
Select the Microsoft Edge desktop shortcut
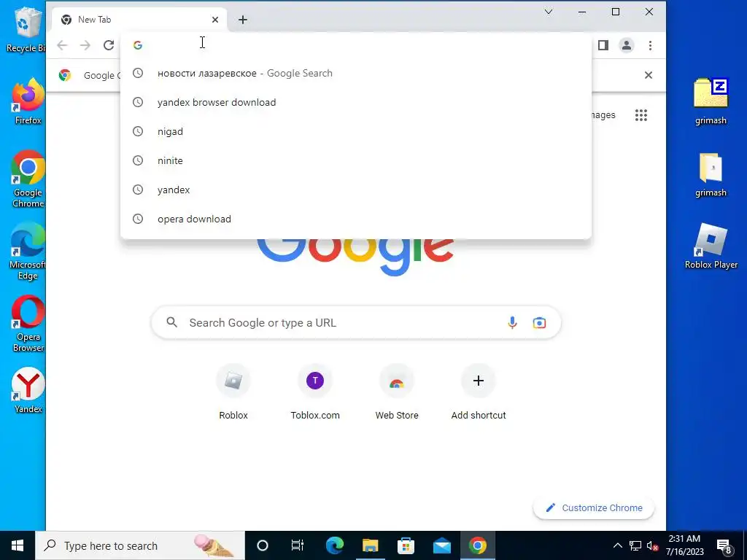coord(28,252)
